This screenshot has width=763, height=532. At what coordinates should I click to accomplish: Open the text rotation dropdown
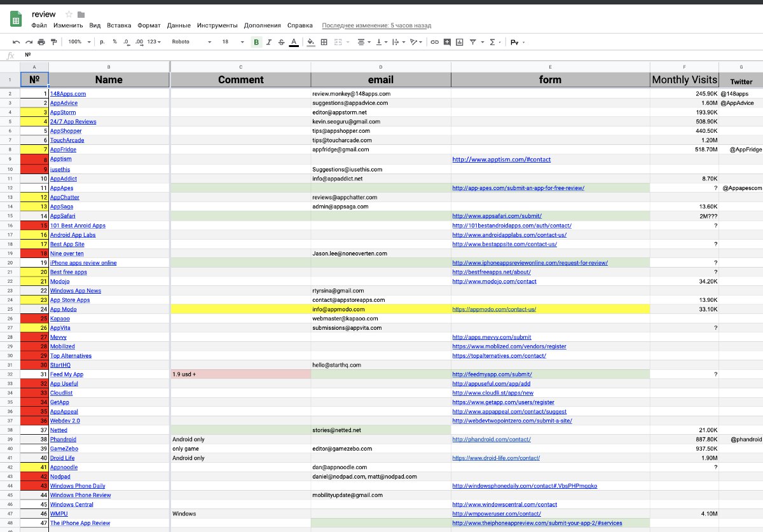416,42
